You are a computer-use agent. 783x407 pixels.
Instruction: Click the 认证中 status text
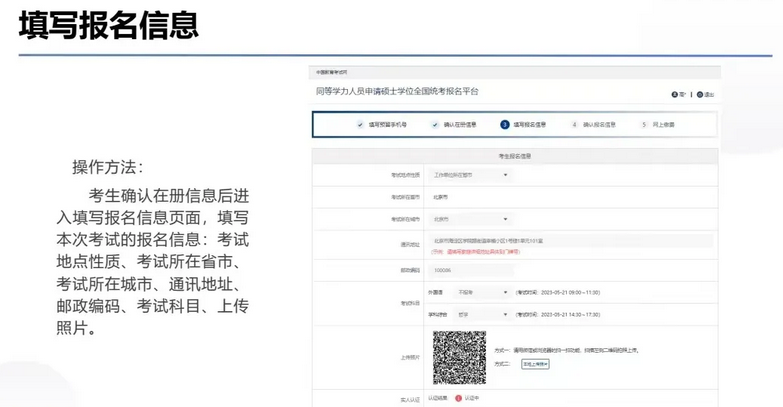click(471, 399)
